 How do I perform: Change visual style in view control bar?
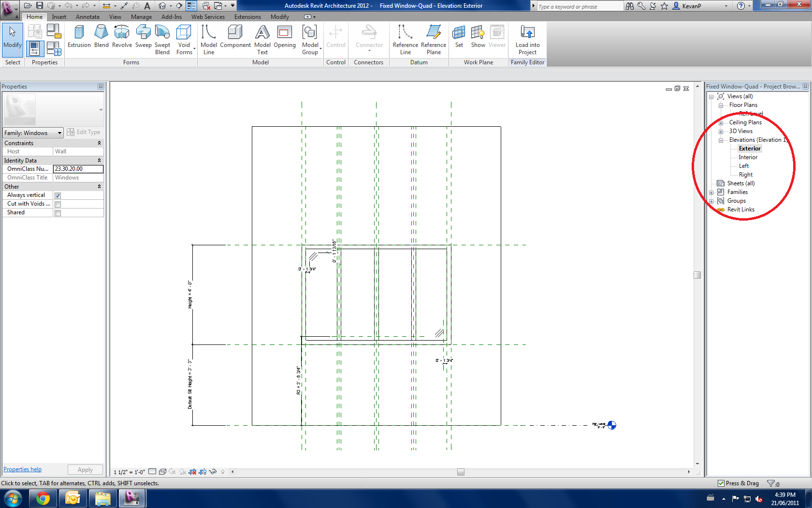point(162,472)
